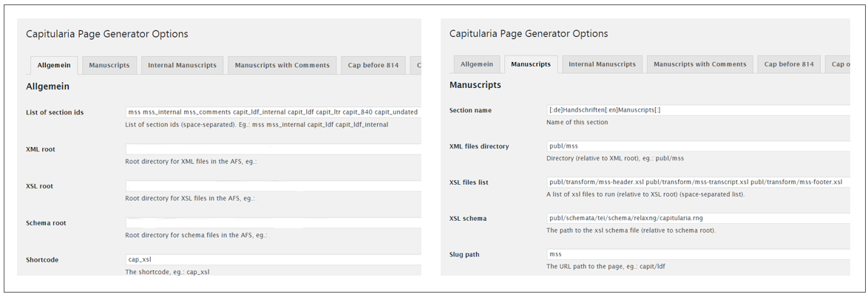Screen dimensions: 868x297
Task: Open Internal Manuscripts tab in right screenshot
Action: point(602,64)
